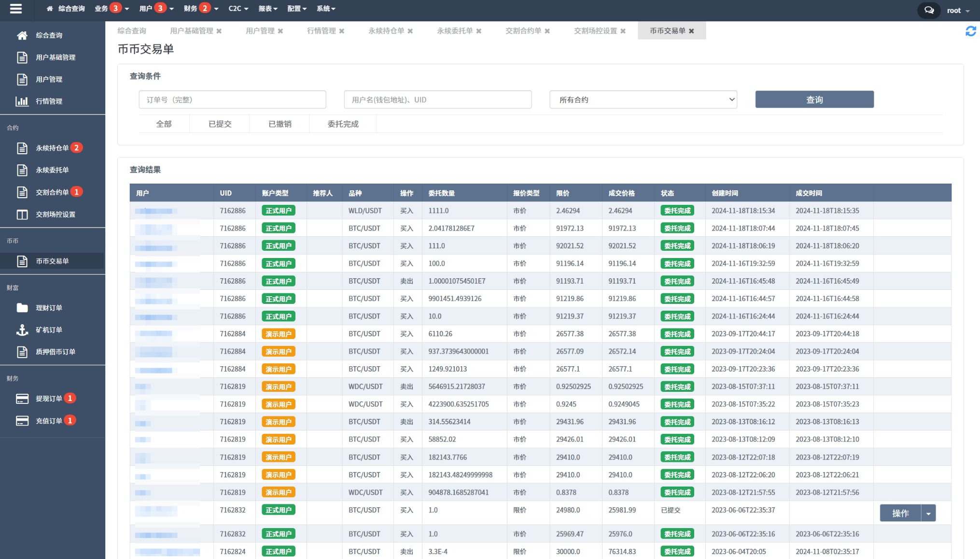Viewport: 980px width, 559px height.
Task: Open the chat messages icon
Action: tap(929, 10)
